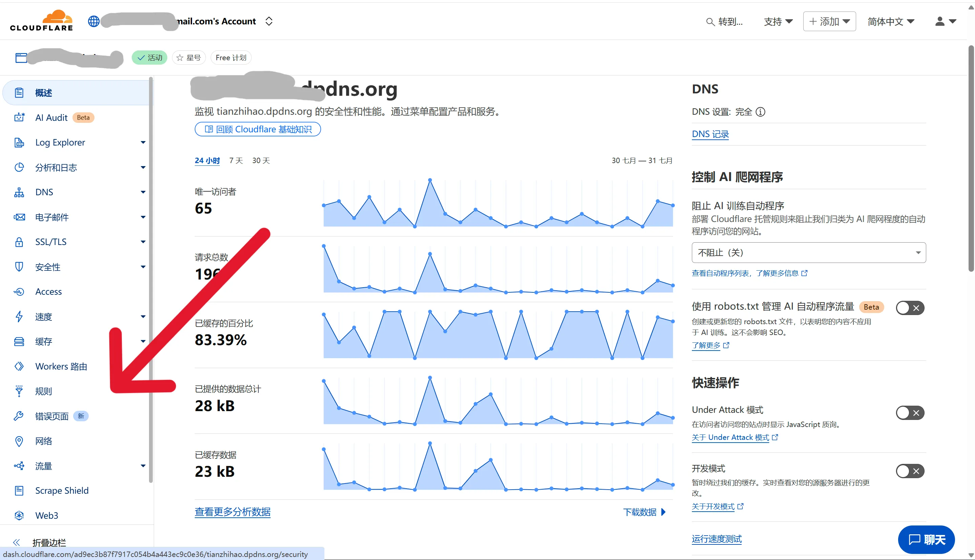
Task: Click the AI Audit sidebar icon
Action: (x=19, y=118)
